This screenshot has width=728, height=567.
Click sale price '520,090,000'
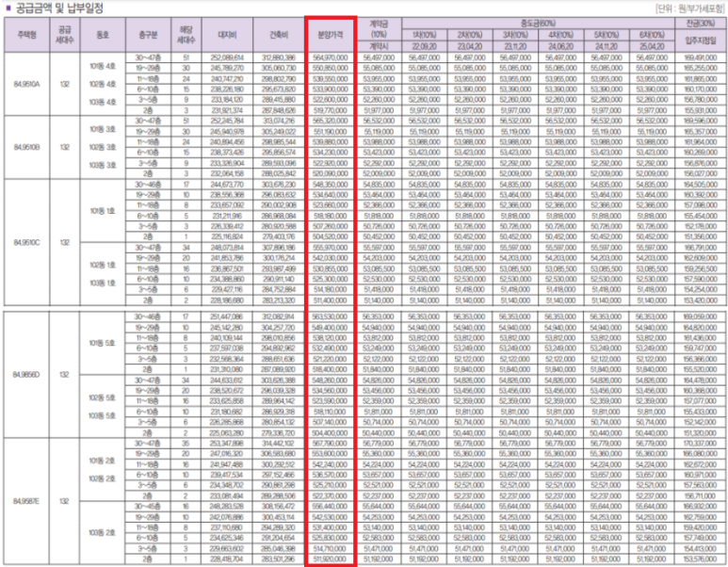click(331, 173)
